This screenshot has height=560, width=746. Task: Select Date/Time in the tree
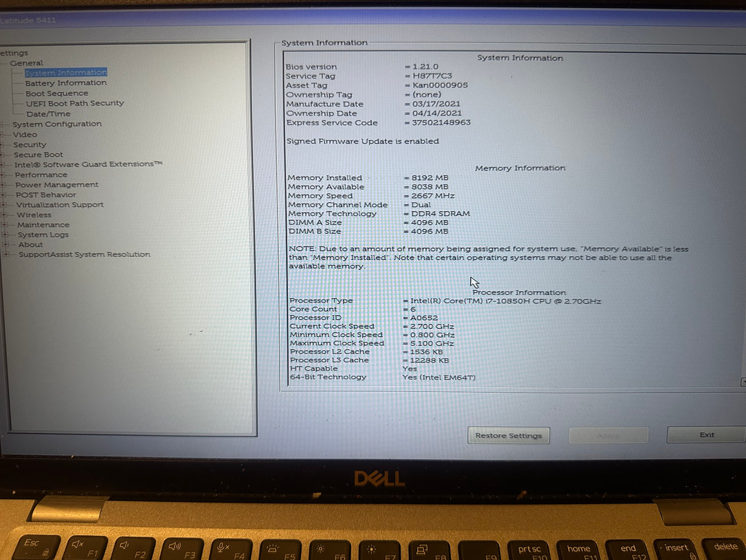49,114
